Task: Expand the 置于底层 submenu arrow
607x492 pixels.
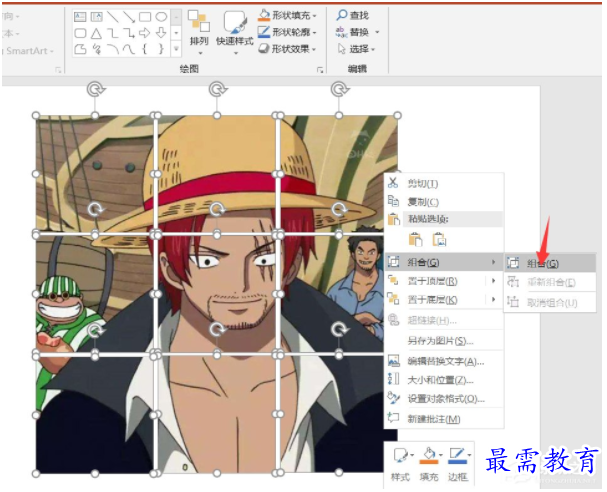Action: 494,299
